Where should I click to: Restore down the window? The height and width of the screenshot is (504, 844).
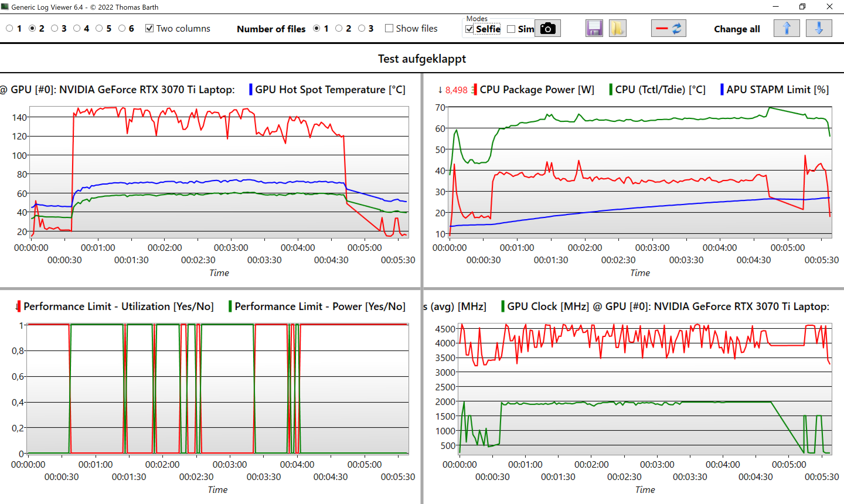point(802,7)
